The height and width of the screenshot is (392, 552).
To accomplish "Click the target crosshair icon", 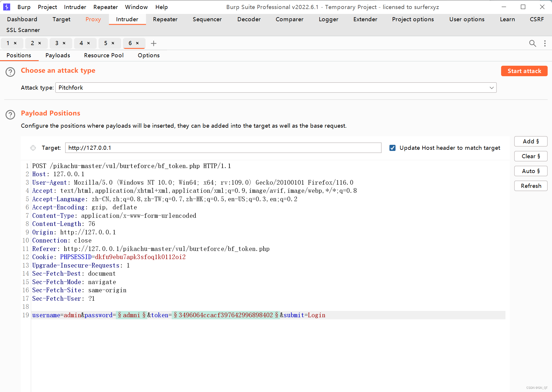I will click(x=33, y=148).
